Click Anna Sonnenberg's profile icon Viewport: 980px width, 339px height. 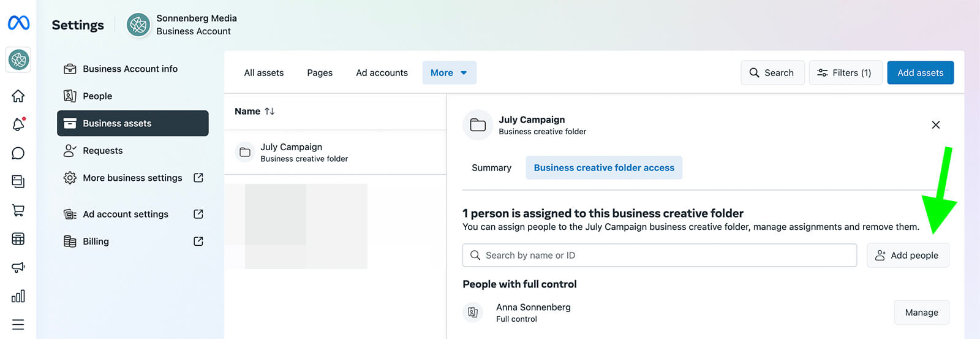473,313
